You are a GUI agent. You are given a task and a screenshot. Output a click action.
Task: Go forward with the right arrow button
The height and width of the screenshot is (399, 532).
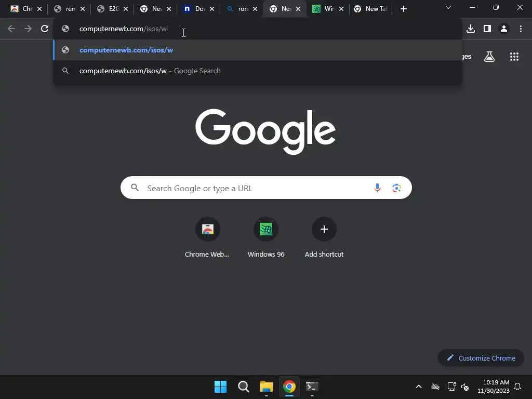click(28, 29)
